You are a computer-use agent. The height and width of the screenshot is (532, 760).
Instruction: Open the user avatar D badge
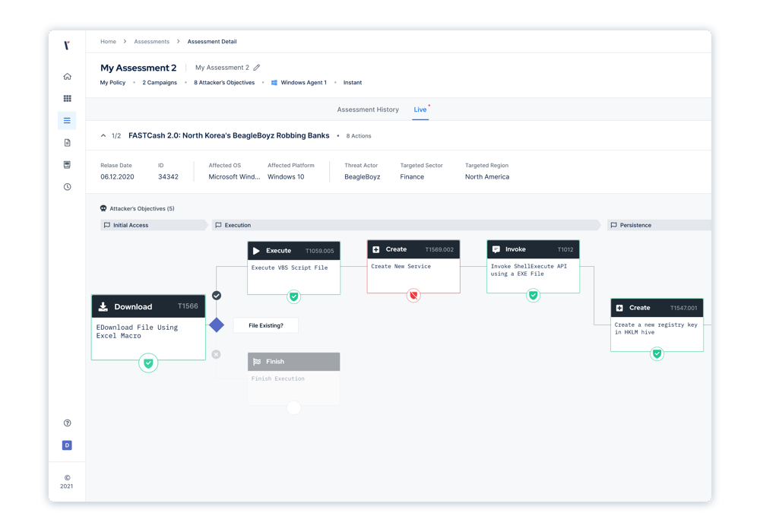(x=67, y=445)
